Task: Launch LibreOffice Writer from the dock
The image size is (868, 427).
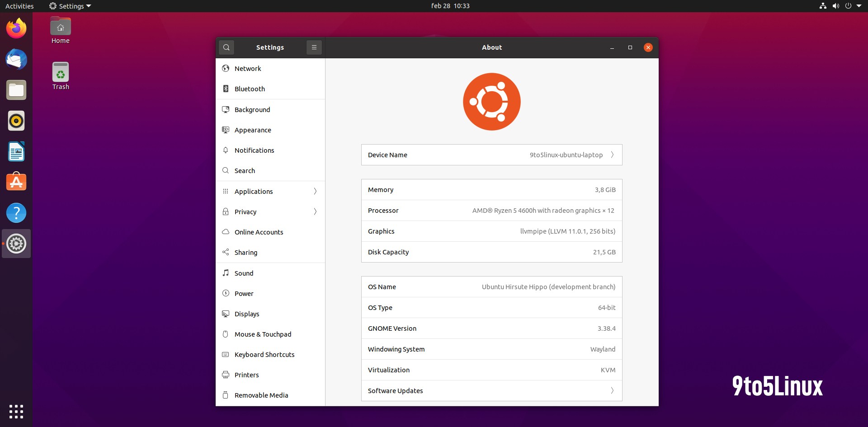Action: [x=16, y=151]
